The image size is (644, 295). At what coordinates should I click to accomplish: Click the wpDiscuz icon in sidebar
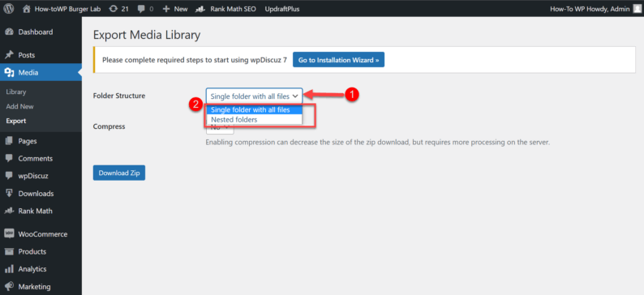click(x=9, y=176)
